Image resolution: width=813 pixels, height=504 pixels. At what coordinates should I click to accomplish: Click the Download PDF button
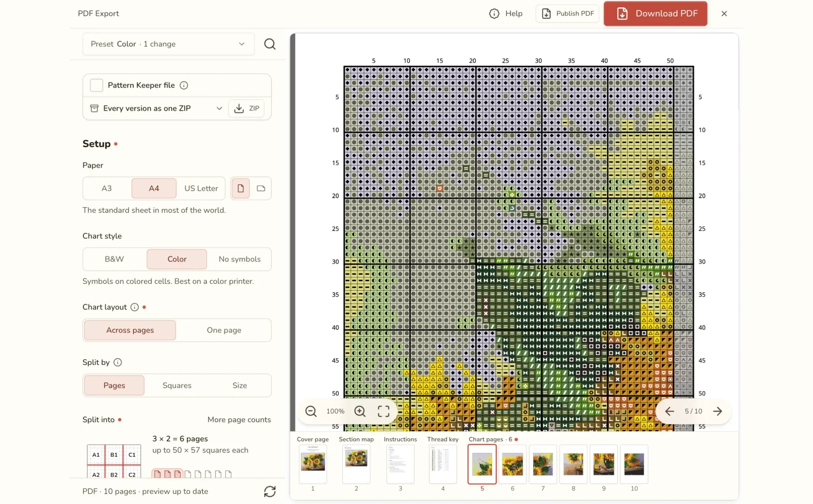pos(655,13)
